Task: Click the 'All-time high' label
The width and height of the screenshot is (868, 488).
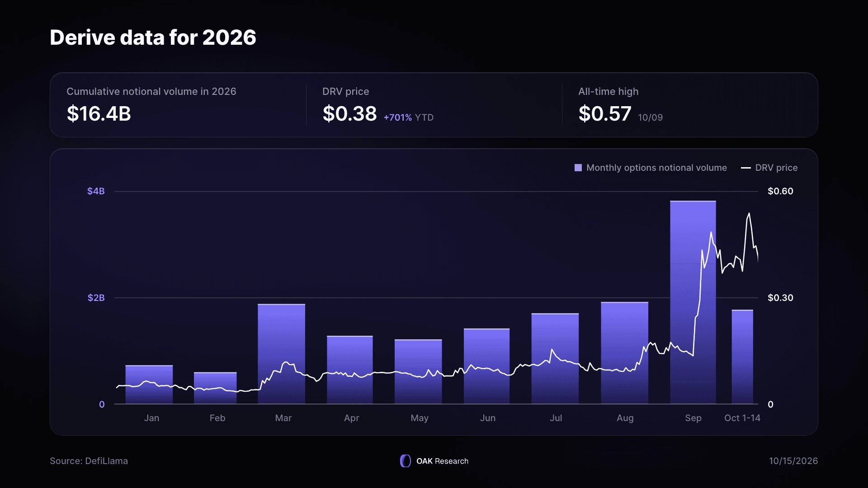Action: coord(609,91)
